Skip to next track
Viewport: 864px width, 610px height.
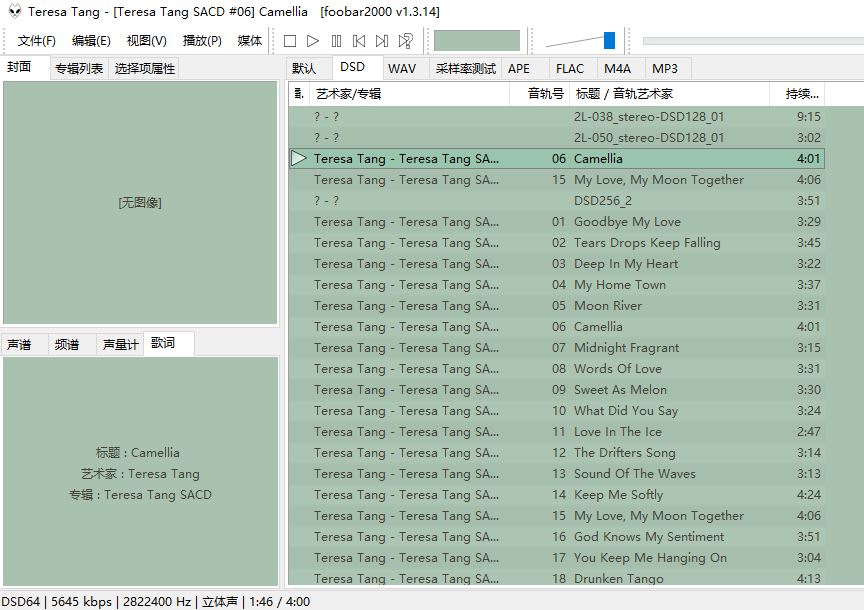click(x=382, y=41)
